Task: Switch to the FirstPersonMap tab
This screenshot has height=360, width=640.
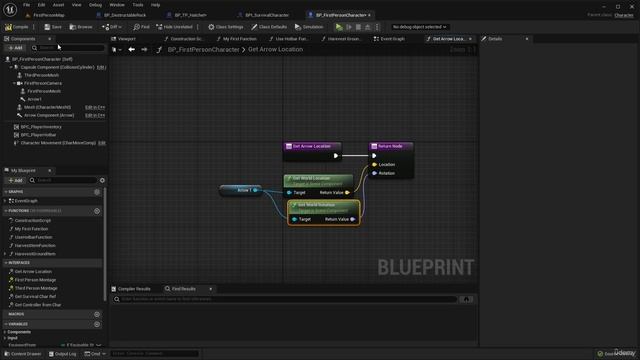Action: click(49, 15)
